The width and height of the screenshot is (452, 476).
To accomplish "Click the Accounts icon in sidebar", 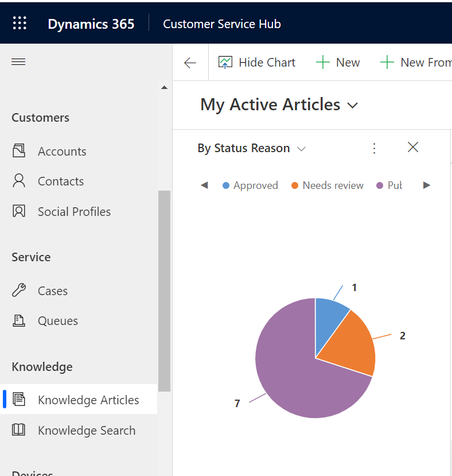I will tap(19, 151).
